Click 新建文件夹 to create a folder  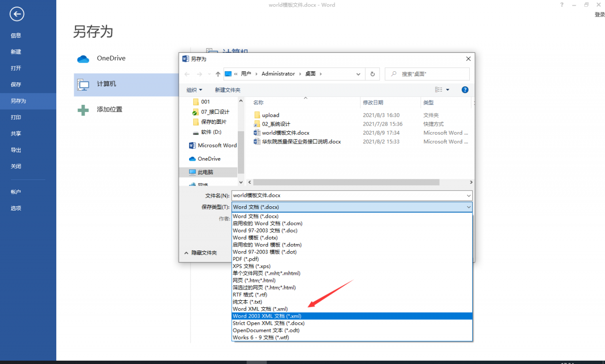[227, 90]
